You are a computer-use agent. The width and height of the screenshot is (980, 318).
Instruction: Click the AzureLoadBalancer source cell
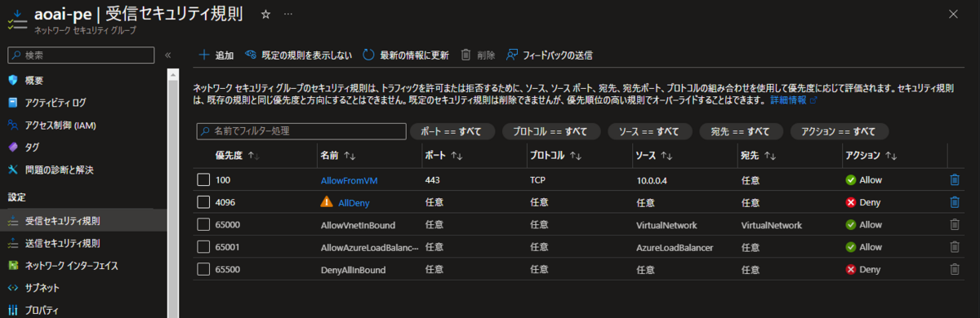point(675,247)
